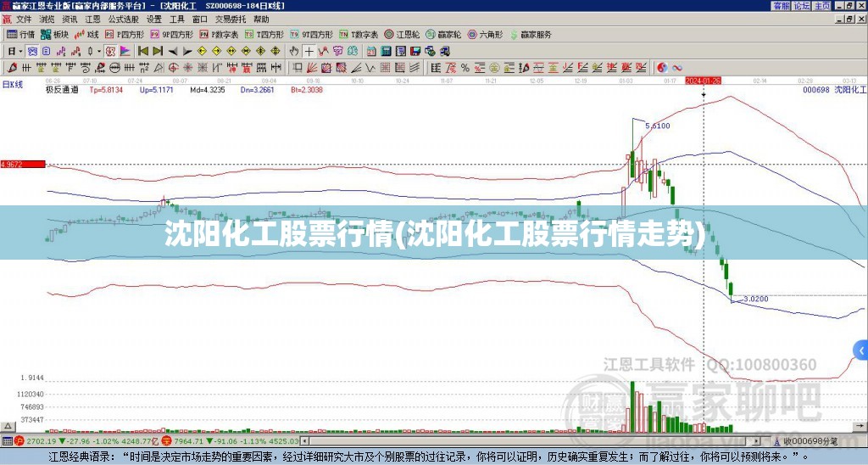868x465 pixels.
Task: Open the 9T四方形 tool
Action: [311, 34]
